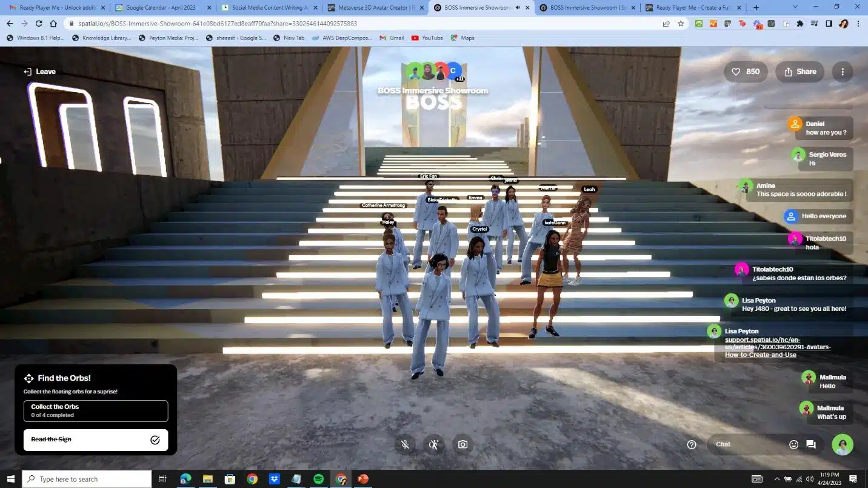Open the support.spatial.io avatars article link
The height and width of the screenshot is (488, 868).
pyautogui.click(x=778, y=347)
